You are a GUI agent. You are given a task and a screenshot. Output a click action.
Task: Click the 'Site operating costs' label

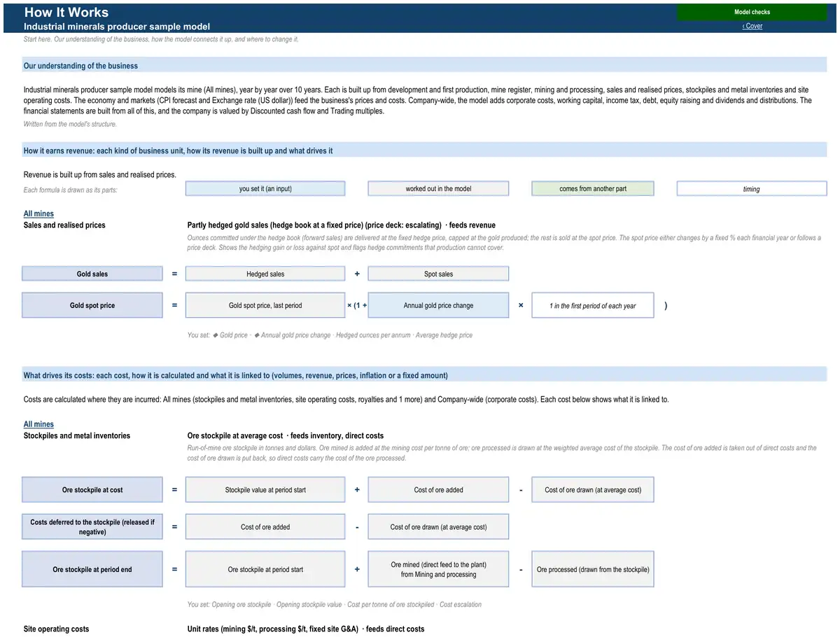pyautogui.click(x=56, y=629)
